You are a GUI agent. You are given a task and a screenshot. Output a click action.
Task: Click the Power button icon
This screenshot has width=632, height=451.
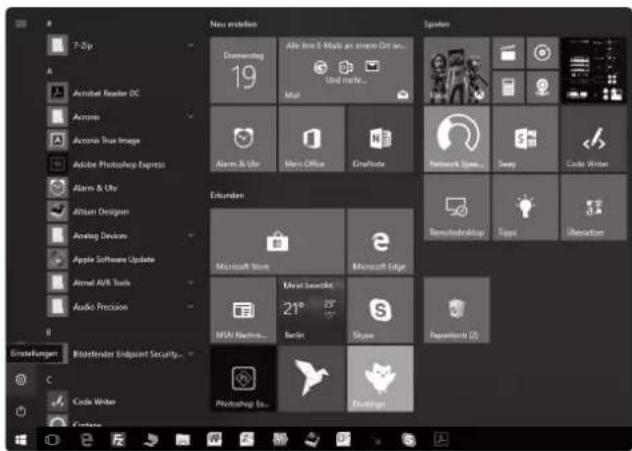[21, 411]
